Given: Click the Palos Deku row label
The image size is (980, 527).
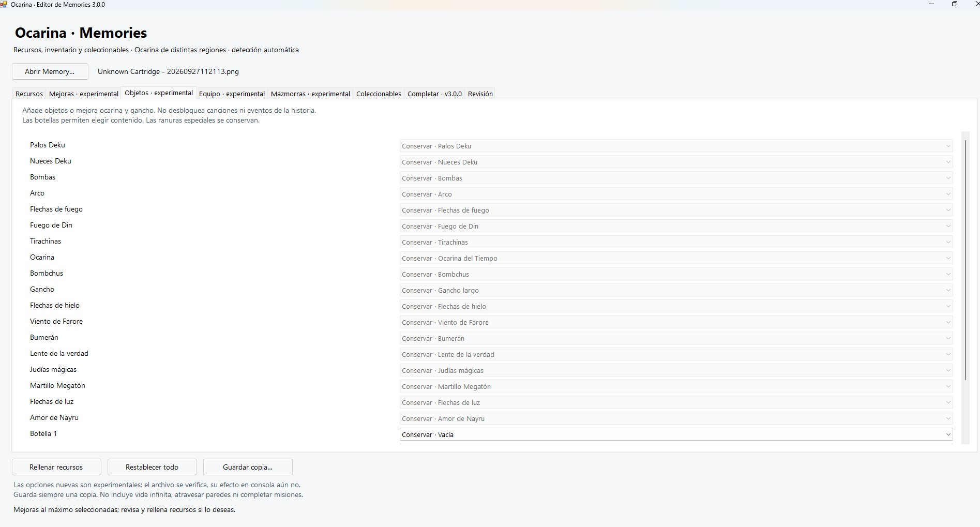Looking at the screenshot, I should pos(48,145).
